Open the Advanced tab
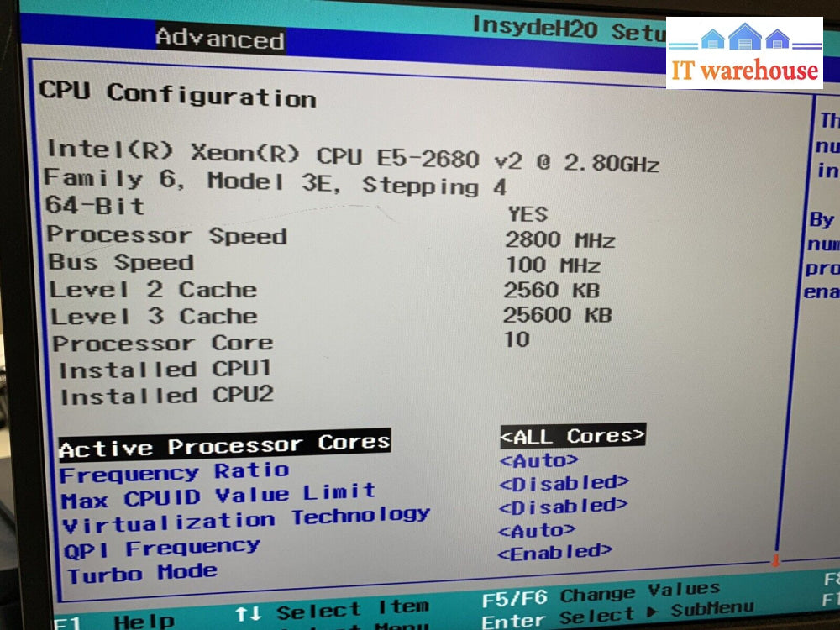 tap(220, 38)
